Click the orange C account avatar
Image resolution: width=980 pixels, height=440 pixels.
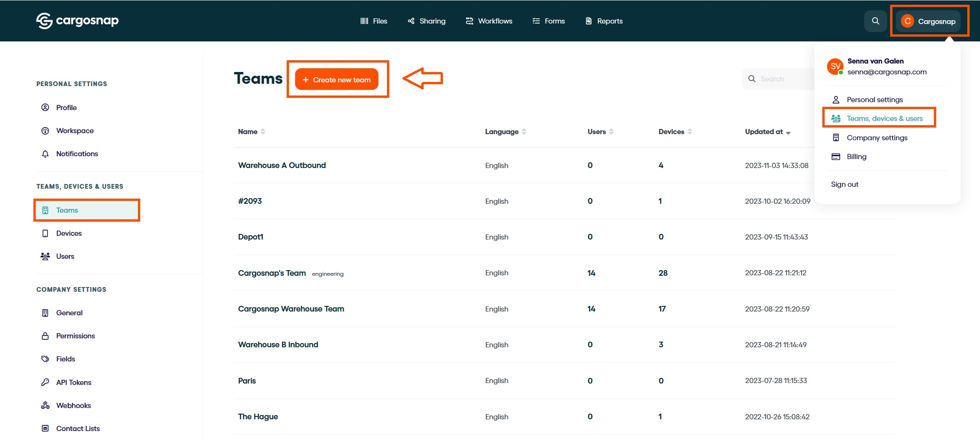(907, 21)
